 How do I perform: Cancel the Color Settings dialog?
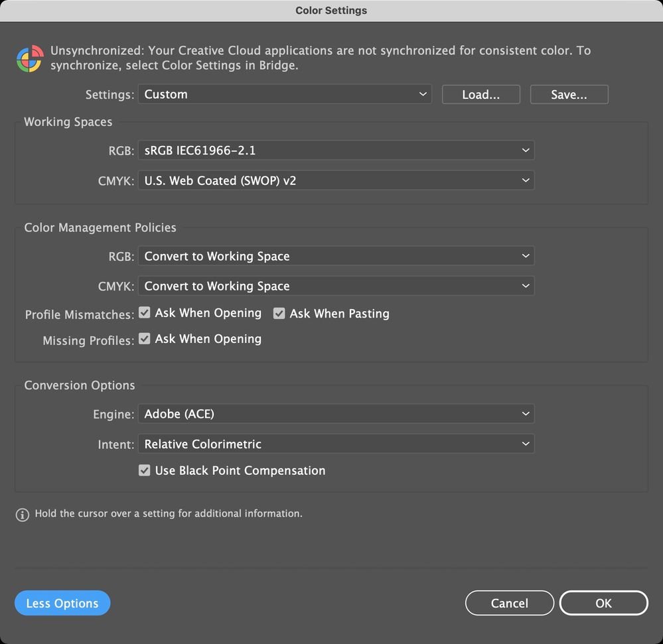coord(510,603)
